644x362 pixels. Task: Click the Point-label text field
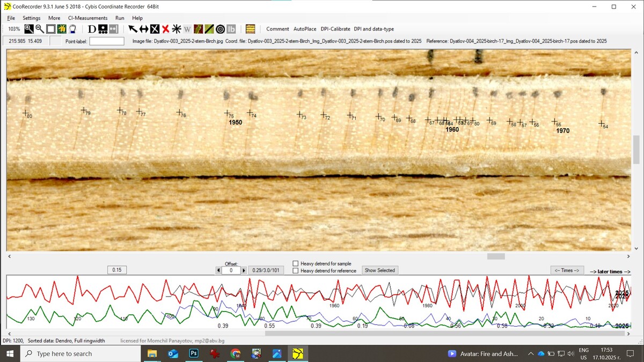point(107,41)
